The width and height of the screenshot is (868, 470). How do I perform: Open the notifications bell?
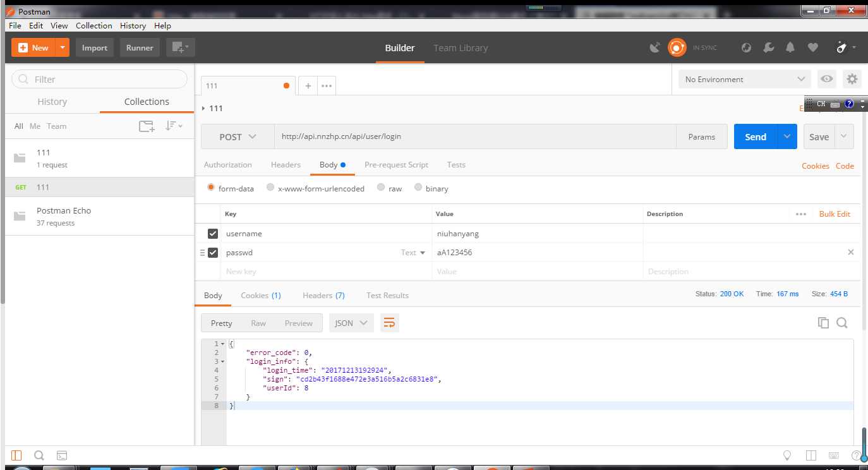(x=790, y=47)
